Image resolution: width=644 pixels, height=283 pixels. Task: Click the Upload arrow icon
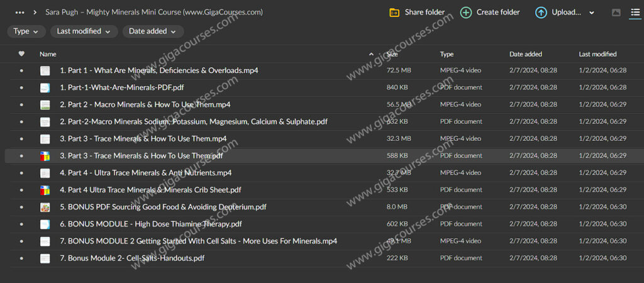pos(541,13)
